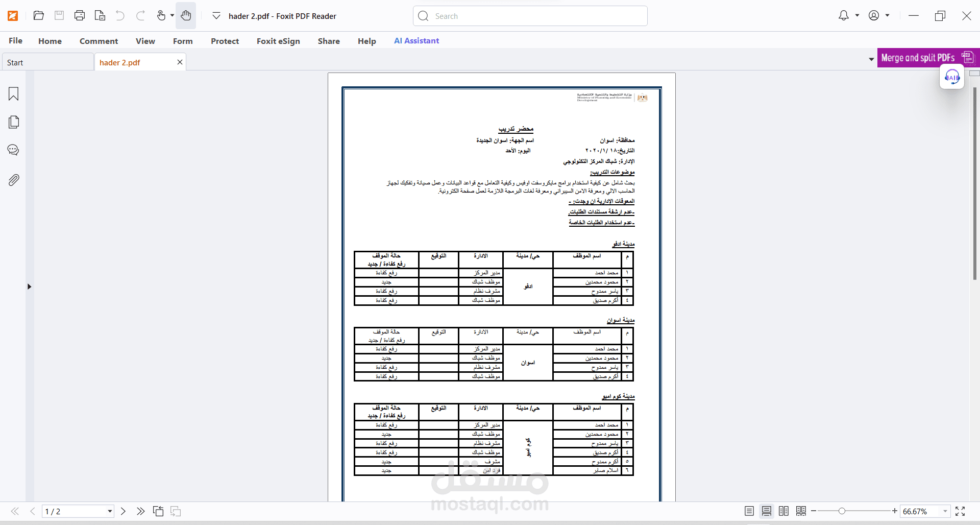
Task: Click the Save icon in the quick toolbar
Action: pyautogui.click(x=59, y=15)
